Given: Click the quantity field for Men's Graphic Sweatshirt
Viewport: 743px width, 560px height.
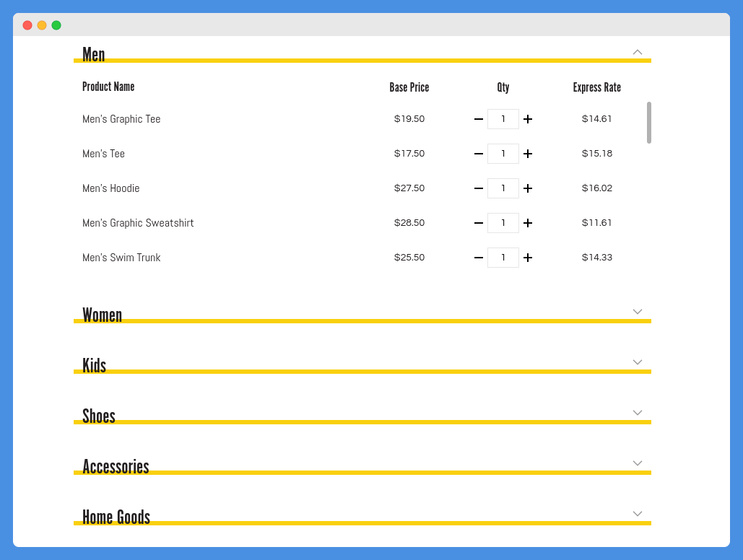Looking at the screenshot, I should pyautogui.click(x=503, y=223).
